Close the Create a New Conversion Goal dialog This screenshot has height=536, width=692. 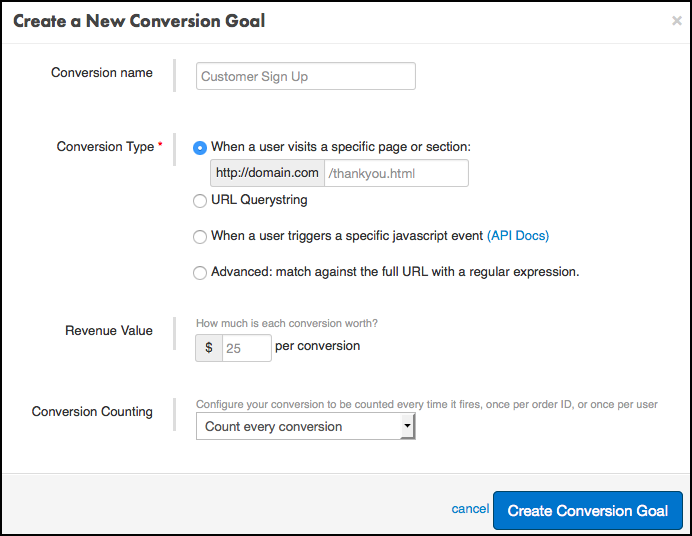pyautogui.click(x=677, y=21)
